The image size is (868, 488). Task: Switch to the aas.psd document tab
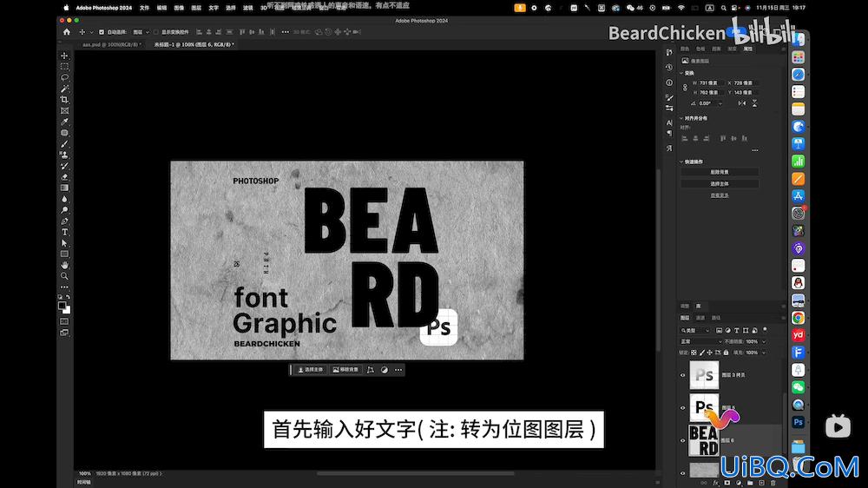click(112, 44)
